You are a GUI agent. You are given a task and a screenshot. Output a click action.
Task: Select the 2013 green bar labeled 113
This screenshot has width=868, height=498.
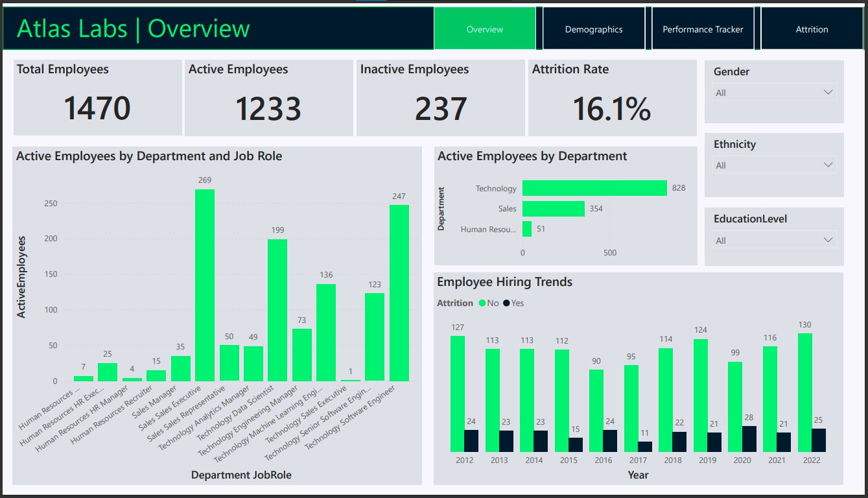point(493,400)
